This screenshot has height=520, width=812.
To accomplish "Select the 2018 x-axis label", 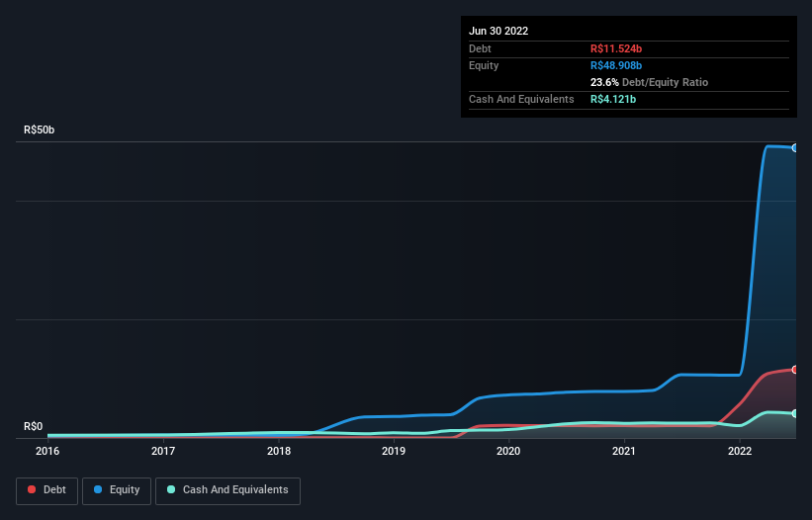I will pos(279,451).
